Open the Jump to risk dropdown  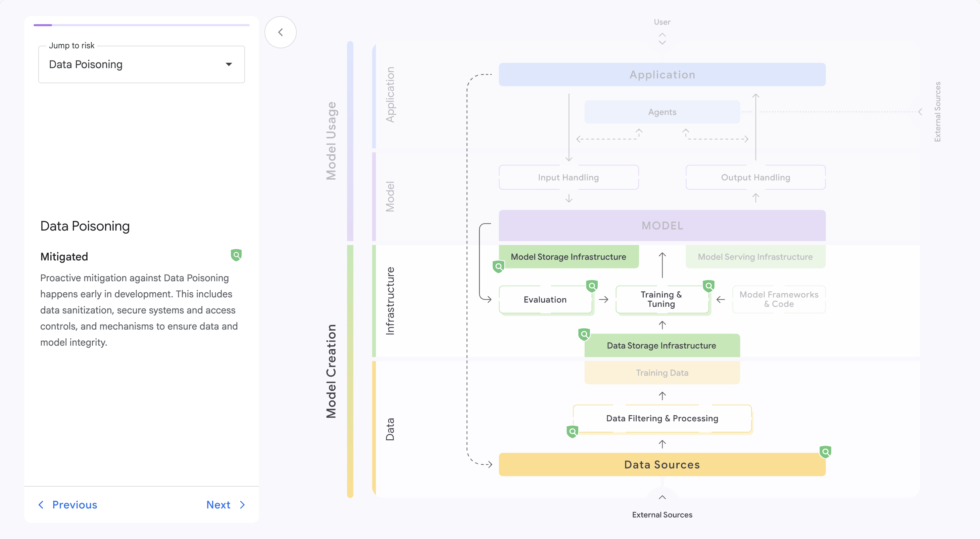tap(141, 64)
